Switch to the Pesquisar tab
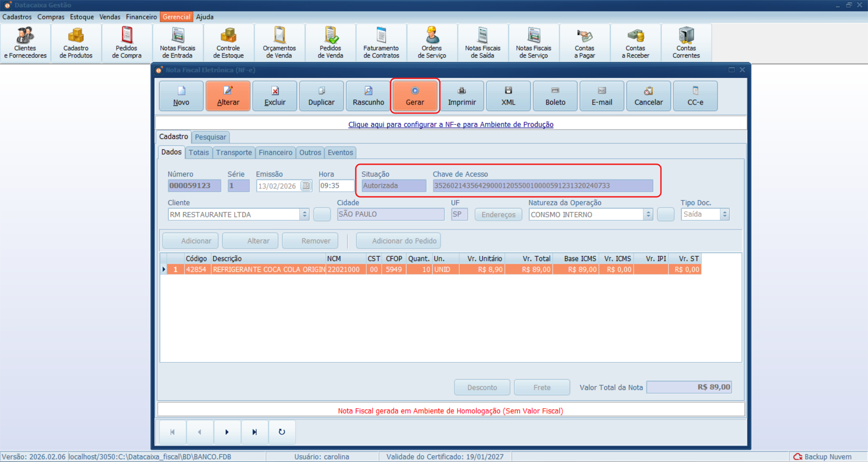The width and height of the screenshot is (868, 462). [210, 137]
